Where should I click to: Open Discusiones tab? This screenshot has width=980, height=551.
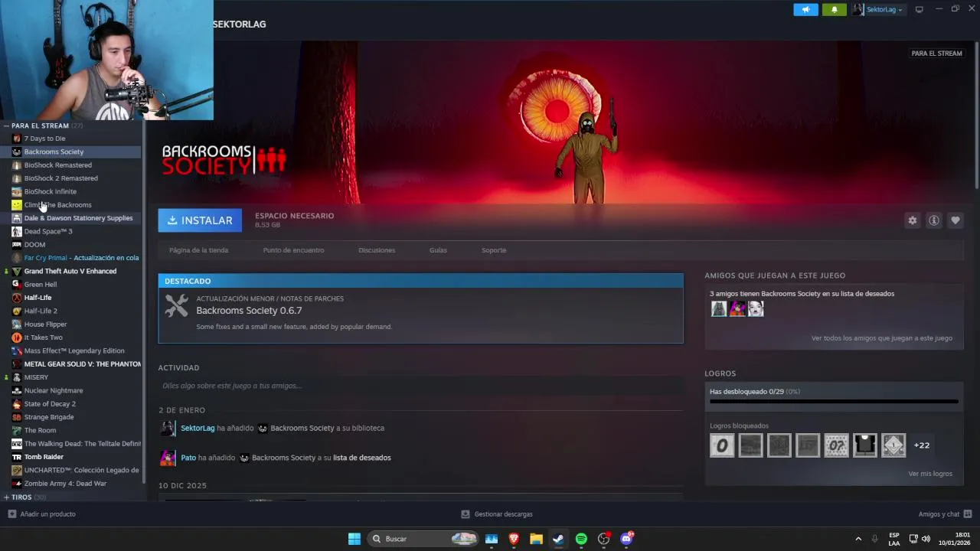[377, 250]
